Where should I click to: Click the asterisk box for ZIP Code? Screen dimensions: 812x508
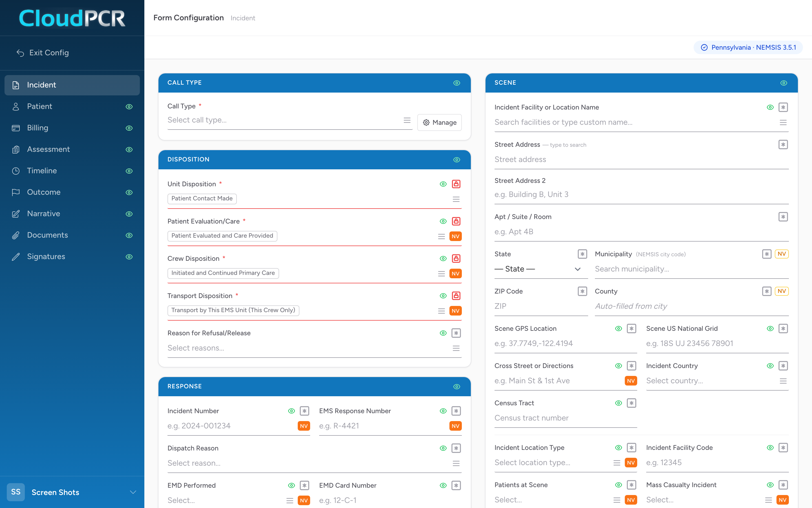click(582, 291)
